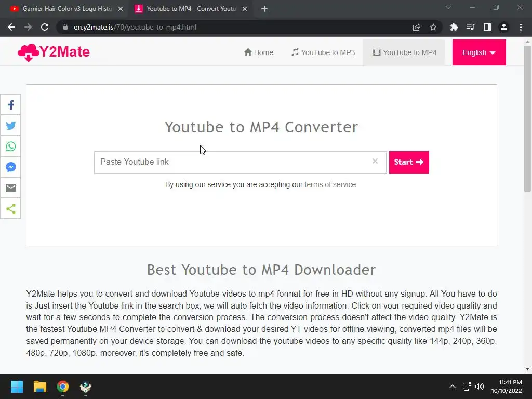The height and width of the screenshot is (399, 532).
Task: Click the scrollbar down arrow
Action: coord(527,369)
